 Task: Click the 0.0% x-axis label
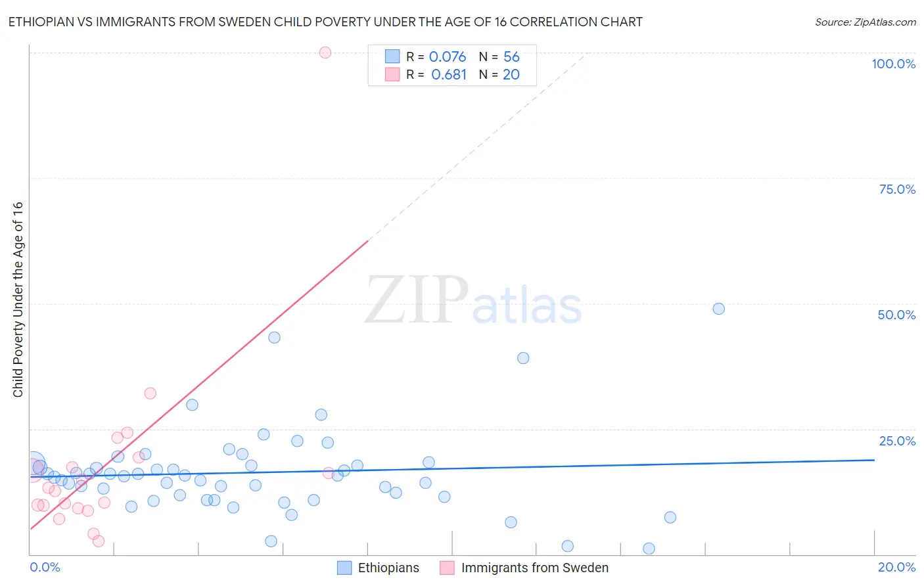[45, 567]
